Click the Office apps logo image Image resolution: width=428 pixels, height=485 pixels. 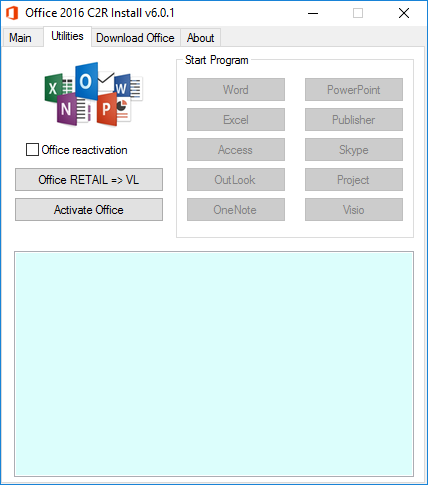[94, 94]
